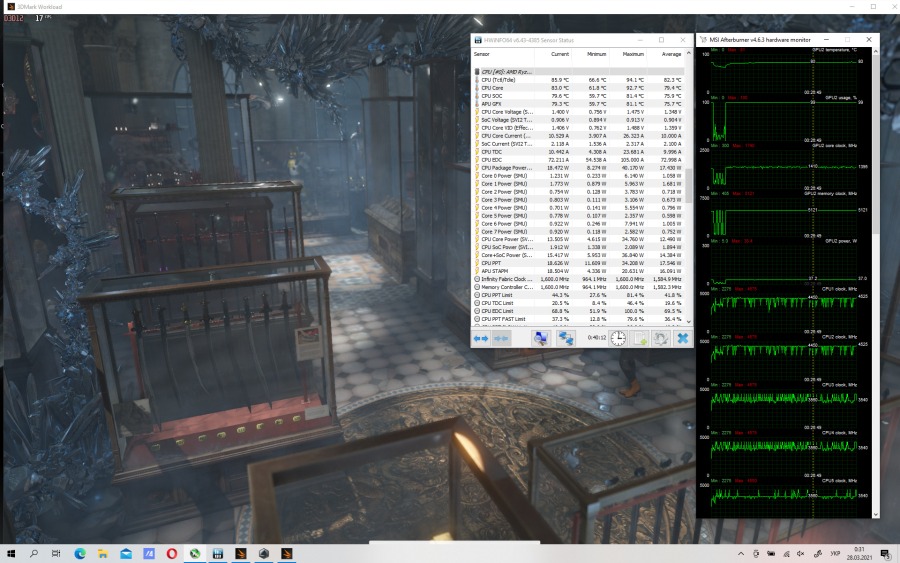Select the CPU Core temperature row
The image size is (900, 563).
click(578, 88)
